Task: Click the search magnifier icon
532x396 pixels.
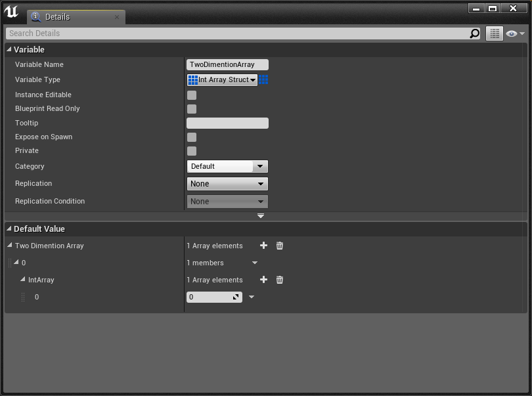Action: [x=474, y=33]
